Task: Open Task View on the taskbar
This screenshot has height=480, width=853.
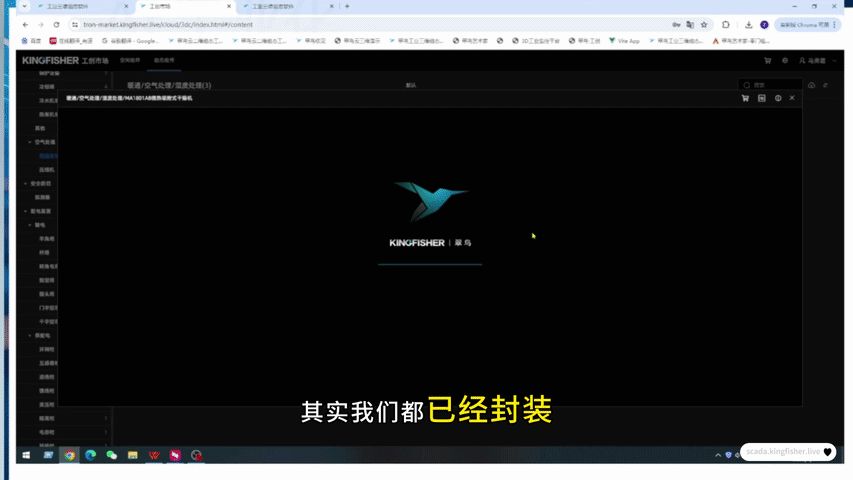Action: (48, 455)
